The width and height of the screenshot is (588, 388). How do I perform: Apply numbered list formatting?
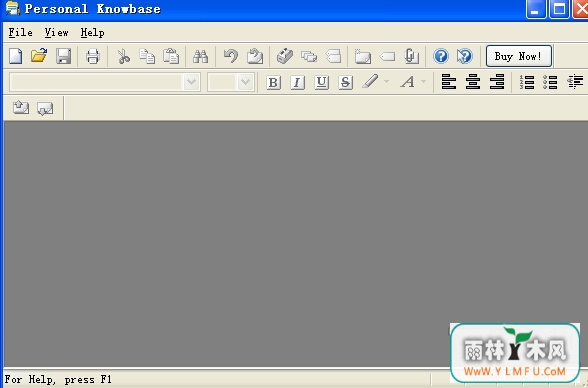point(527,82)
